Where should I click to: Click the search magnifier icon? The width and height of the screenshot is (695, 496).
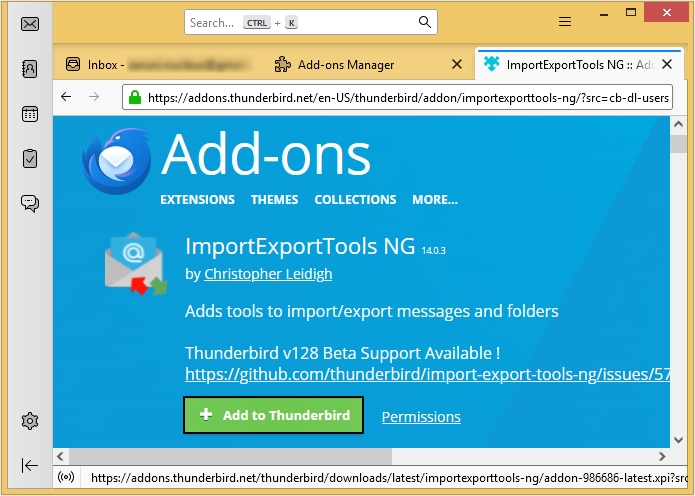425,22
